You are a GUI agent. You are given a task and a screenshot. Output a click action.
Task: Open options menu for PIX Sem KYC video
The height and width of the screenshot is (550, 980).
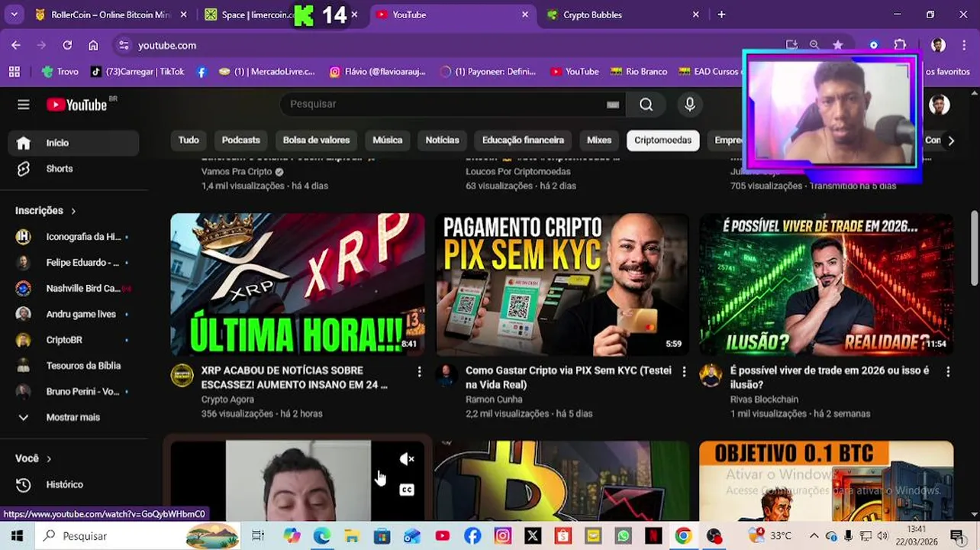684,371
